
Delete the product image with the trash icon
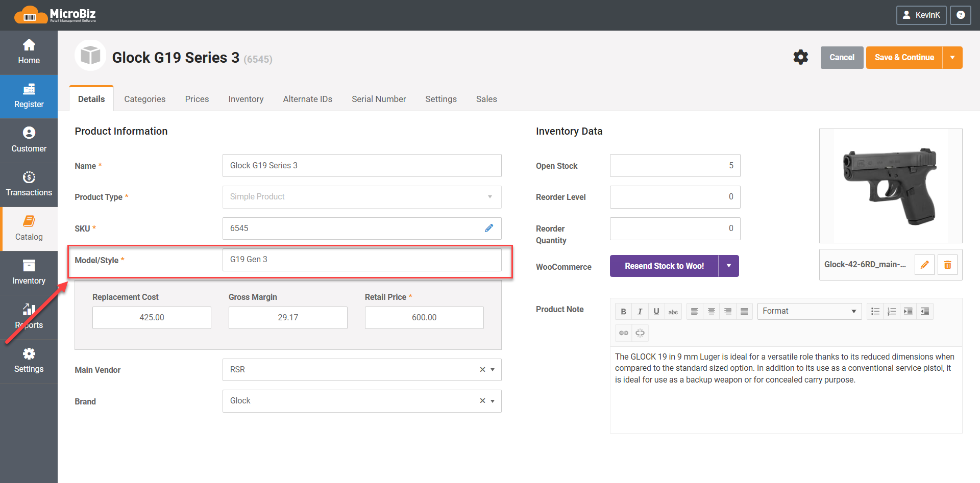click(x=947, y=265)
